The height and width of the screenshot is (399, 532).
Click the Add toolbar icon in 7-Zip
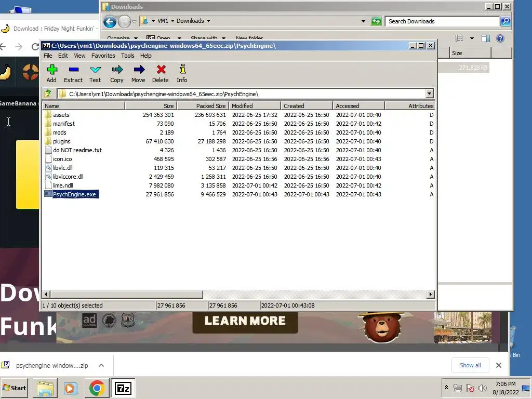point(51,73)
